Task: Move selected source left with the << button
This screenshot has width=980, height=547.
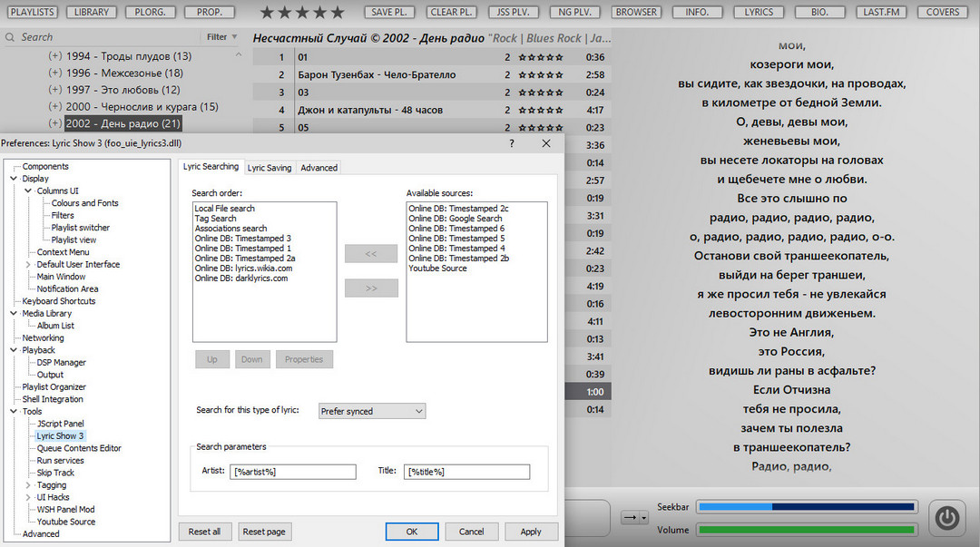Action: [370, 254]
